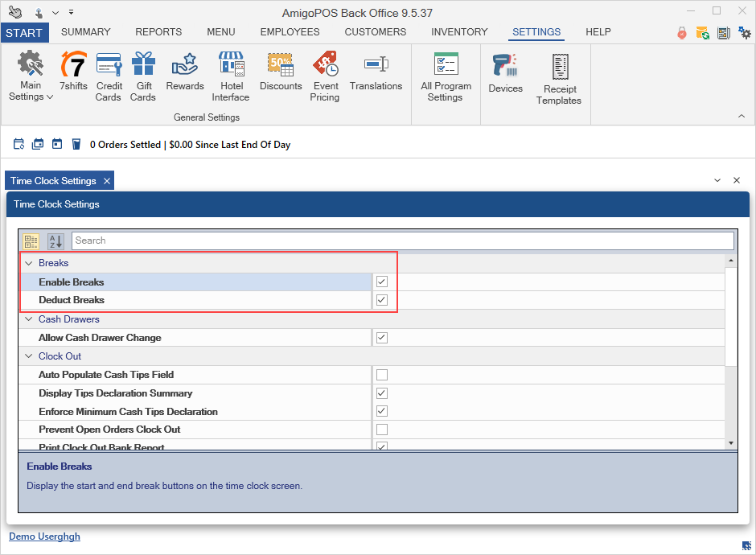Open the HELP tab
This screenshot has height=555, width=756.
point(598,32)
